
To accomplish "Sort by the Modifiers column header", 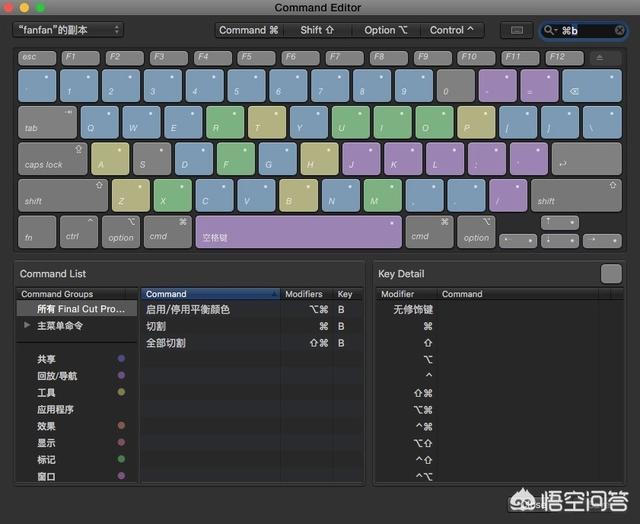I will point(307,294).
